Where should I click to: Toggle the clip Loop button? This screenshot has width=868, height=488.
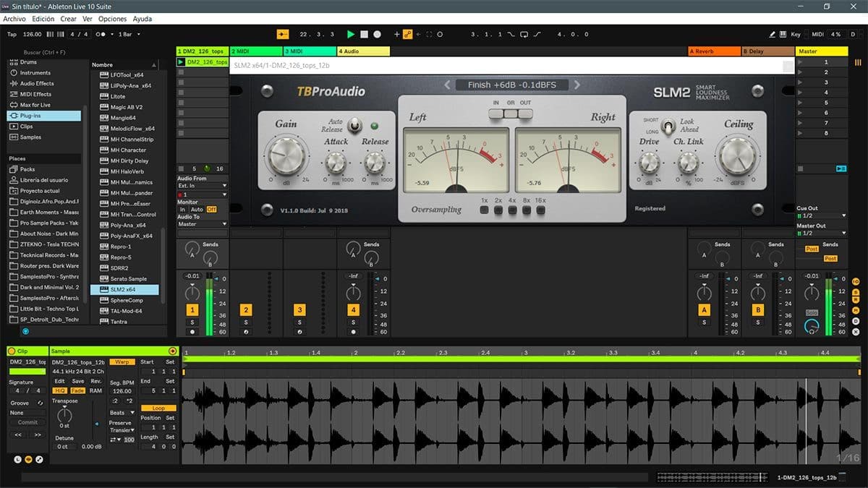click(x=158, y=408)
